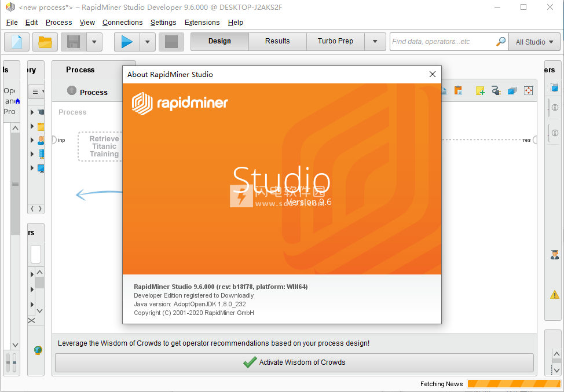Screen dimensions: 564x392
Task: Open the Extensions menu
Action: 202,23
